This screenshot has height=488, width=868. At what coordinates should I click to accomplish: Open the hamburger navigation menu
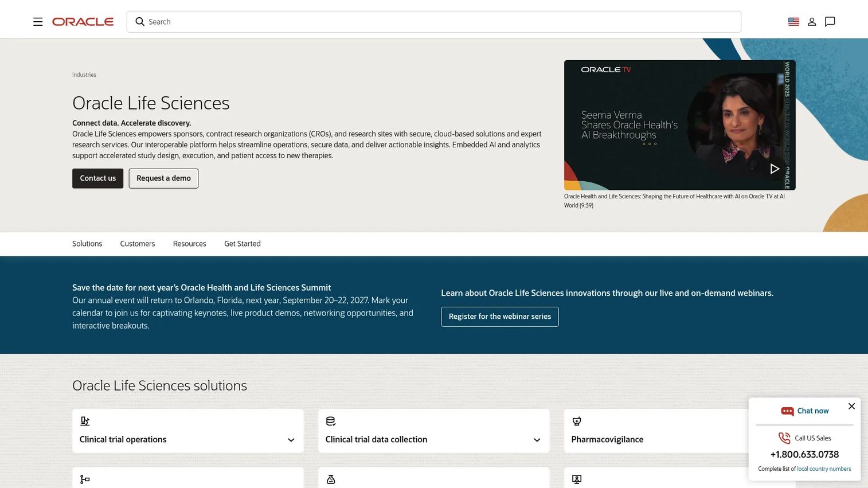pyautogui.click(x=38, y=22)
